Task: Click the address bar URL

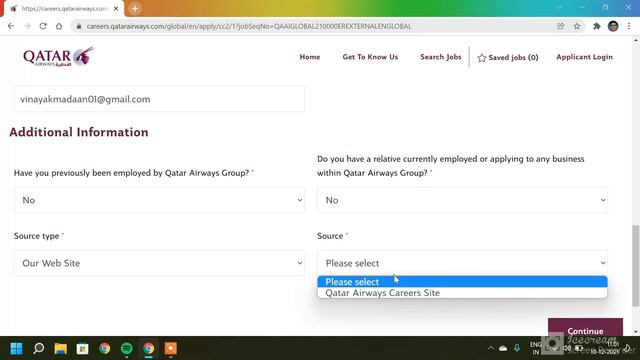Action: click(x=249, y=26)
